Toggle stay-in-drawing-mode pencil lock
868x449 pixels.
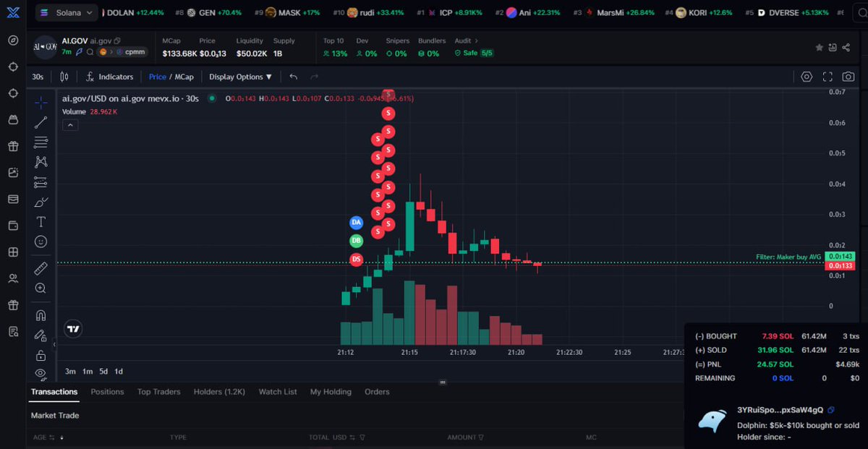41,335
